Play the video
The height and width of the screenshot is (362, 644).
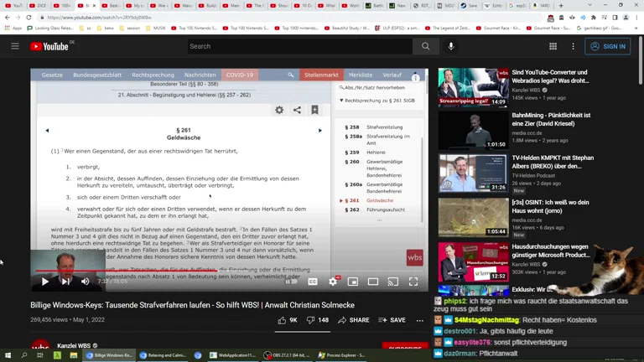coord(45,282)
